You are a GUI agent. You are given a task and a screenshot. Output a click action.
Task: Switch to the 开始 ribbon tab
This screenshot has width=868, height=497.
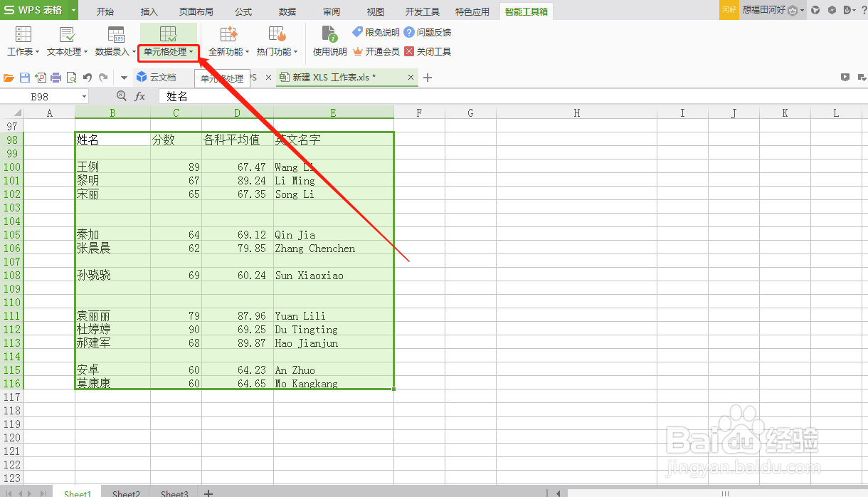point(105,11)
